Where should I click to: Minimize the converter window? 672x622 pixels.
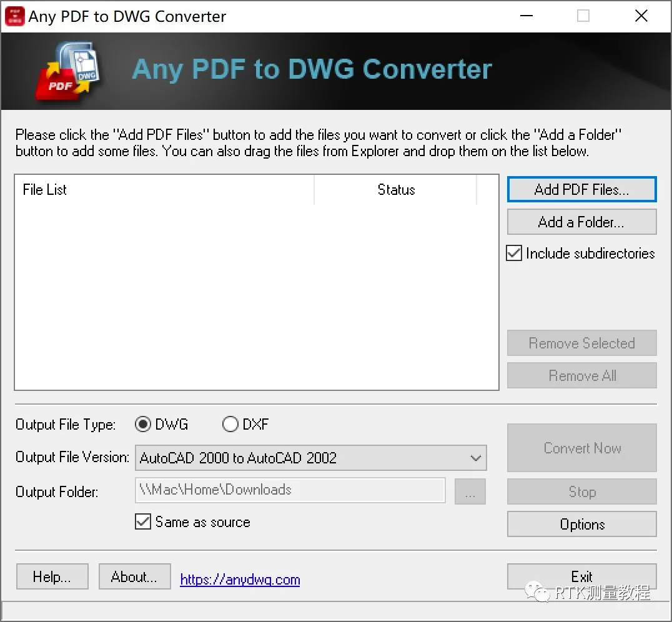pos(526,16)
